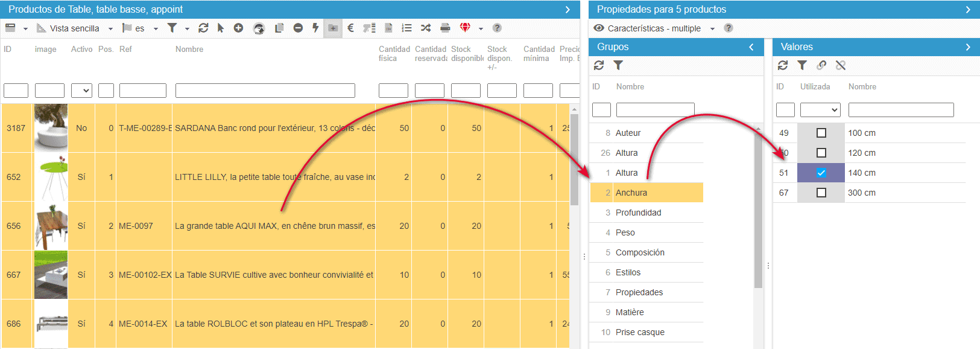Select the Profundidad group row
The image size is (980, 349).
tap(638, 213)
